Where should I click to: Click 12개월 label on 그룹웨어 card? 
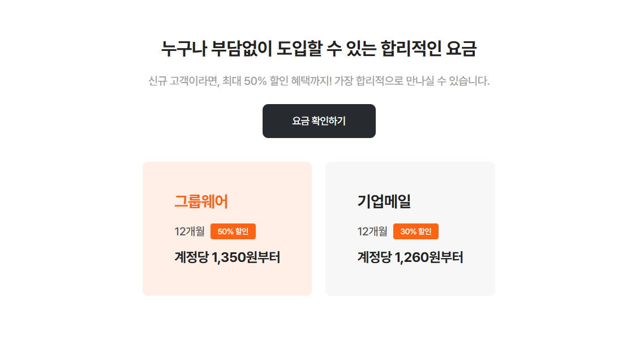[x=188, y=231]
